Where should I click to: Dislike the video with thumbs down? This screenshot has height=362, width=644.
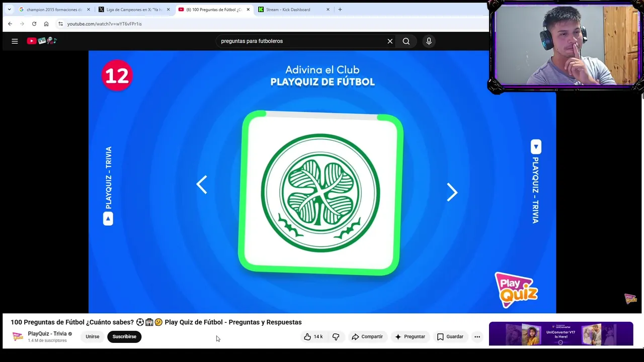point(336,337)
